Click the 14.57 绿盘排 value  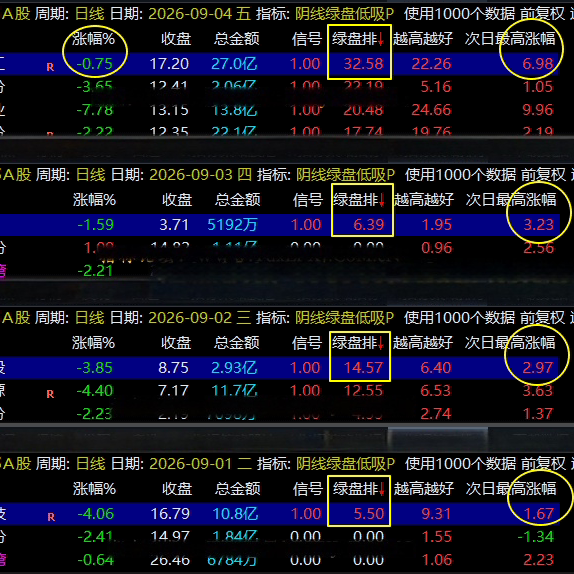364,368
